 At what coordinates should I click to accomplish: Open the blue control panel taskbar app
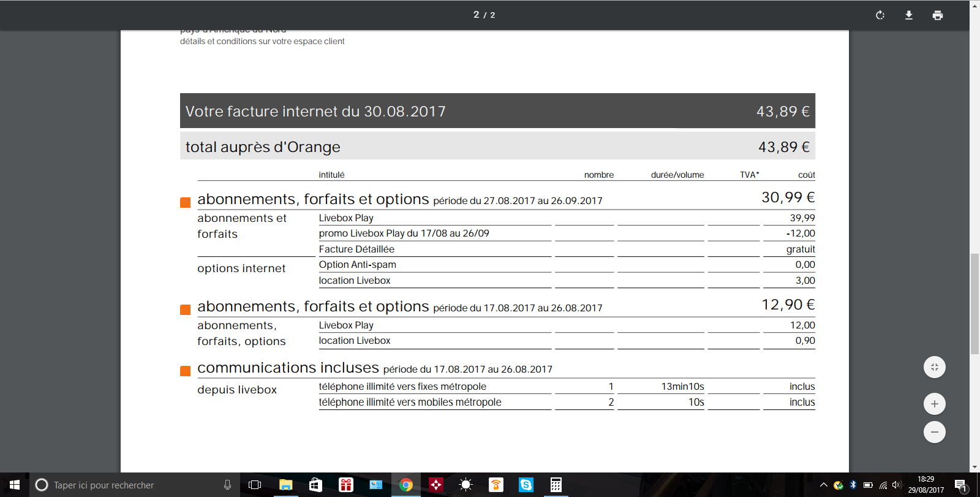pyautogui.click(x=375, y=485)
